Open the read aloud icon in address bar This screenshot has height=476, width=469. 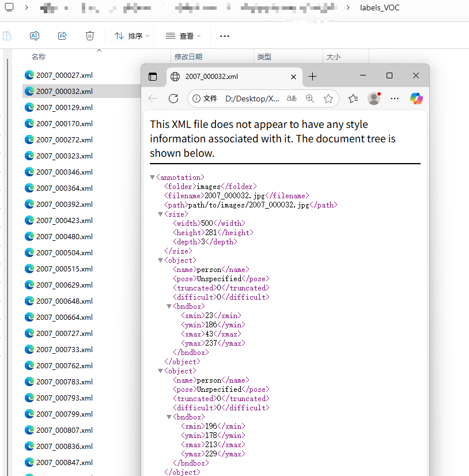(292, 99)
